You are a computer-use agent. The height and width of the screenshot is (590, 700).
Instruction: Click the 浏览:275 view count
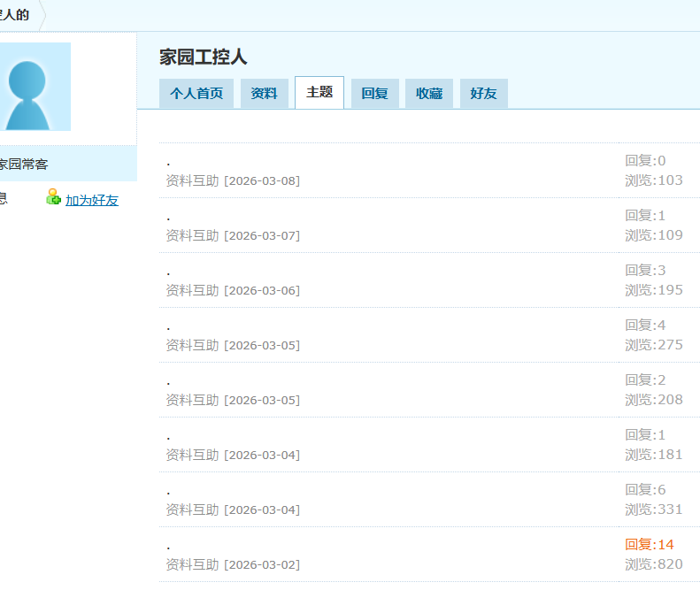654,345
